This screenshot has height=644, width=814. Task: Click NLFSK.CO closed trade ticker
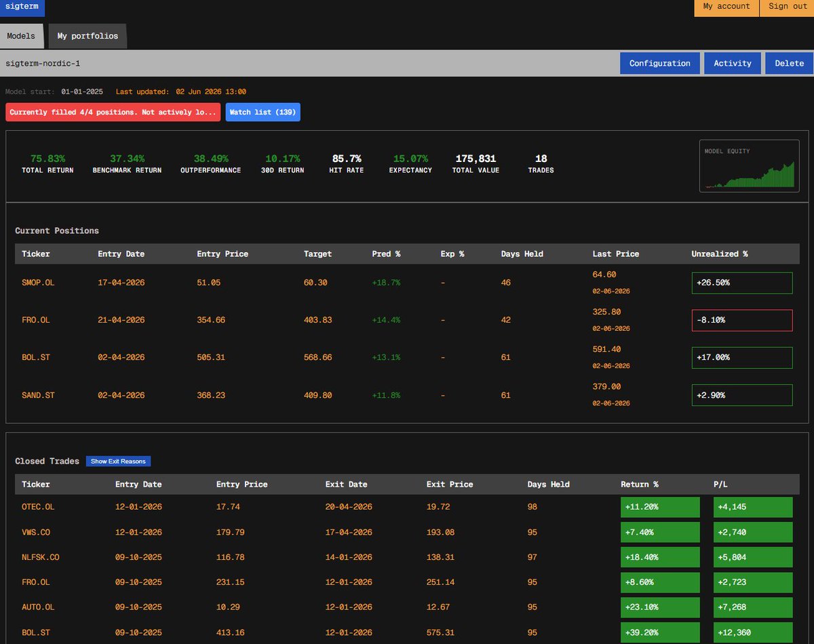pos(41,557)
